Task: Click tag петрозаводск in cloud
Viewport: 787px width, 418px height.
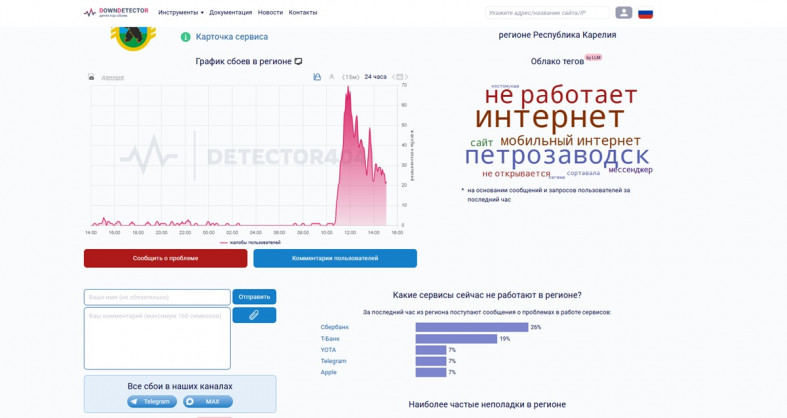Action: (x=557, y=156)
